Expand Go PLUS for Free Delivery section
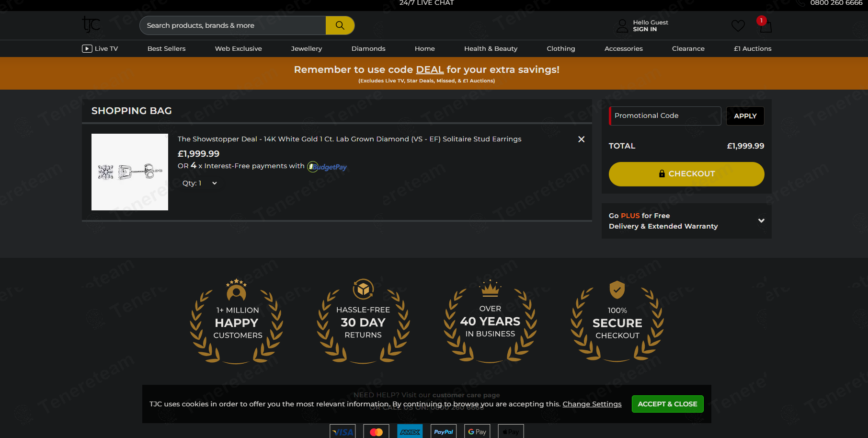 point(686,221)
